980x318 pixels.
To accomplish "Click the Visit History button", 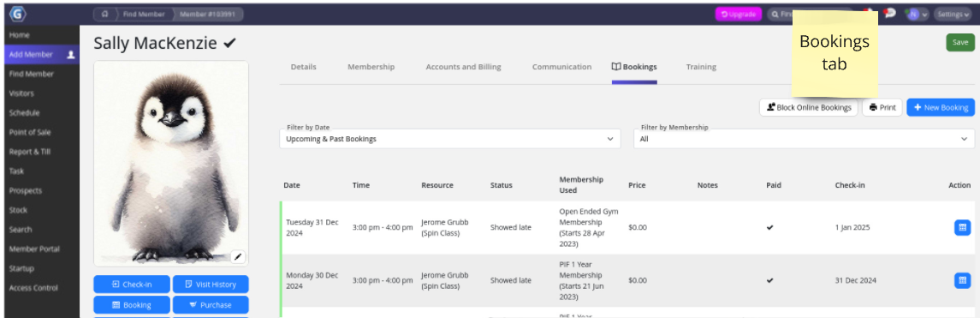I will (x=211, y=285).
